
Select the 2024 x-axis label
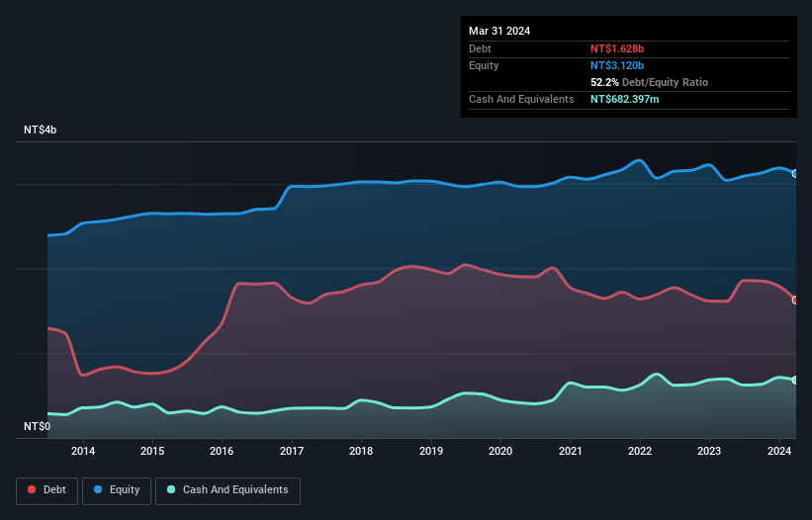(x=779, y=451)
